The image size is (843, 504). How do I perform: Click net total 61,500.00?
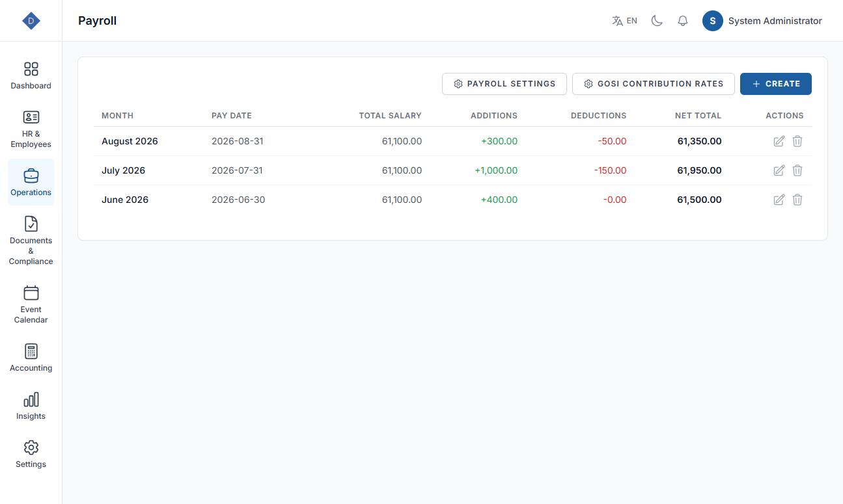click(x=699, y=200)
